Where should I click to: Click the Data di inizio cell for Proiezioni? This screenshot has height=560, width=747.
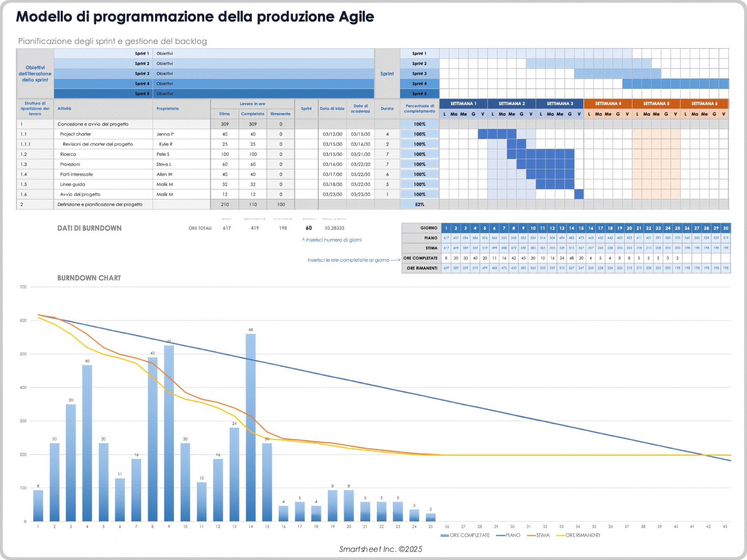333,164
